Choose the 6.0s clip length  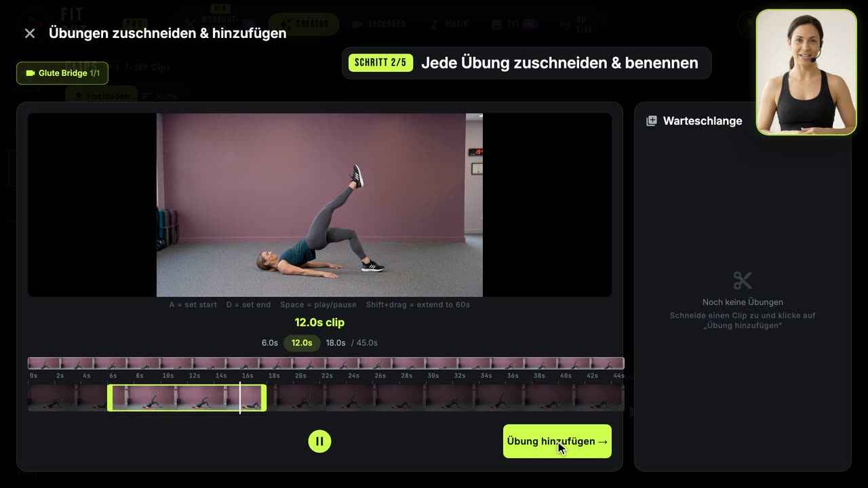(270, 343)
